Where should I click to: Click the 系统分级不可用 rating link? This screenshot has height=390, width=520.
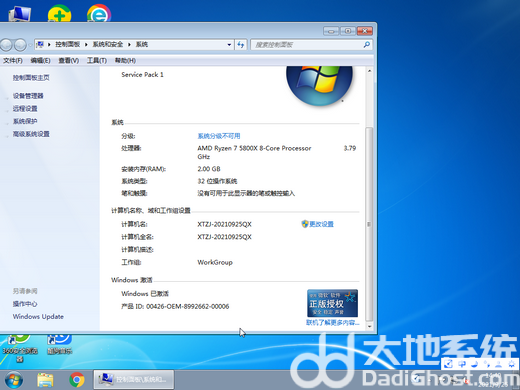[219, 136]
